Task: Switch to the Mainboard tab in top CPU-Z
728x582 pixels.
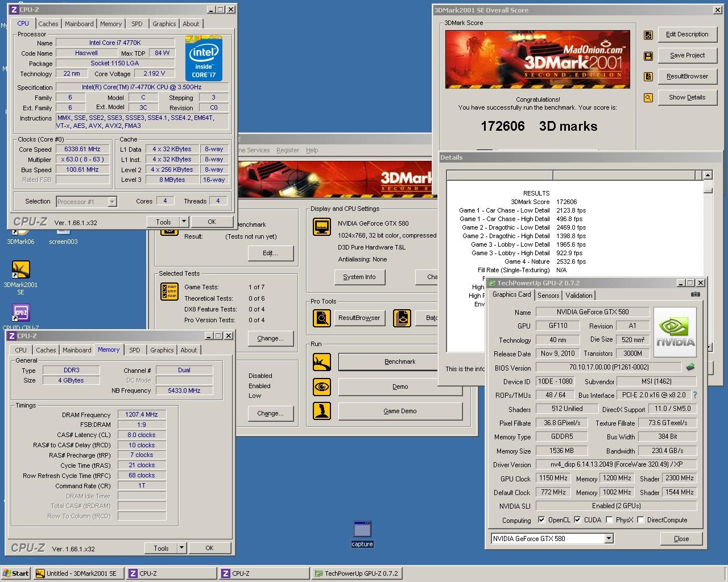Action: [79, 24]
